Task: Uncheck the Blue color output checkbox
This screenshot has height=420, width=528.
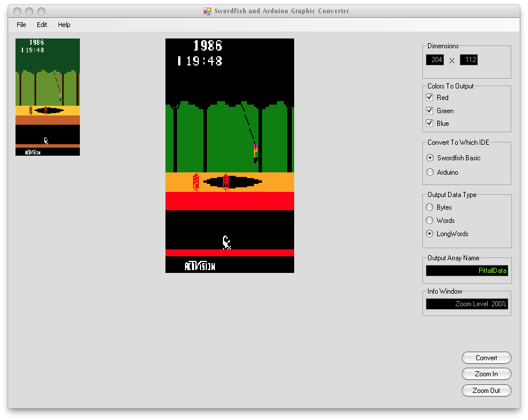Action: pos(429,124)
